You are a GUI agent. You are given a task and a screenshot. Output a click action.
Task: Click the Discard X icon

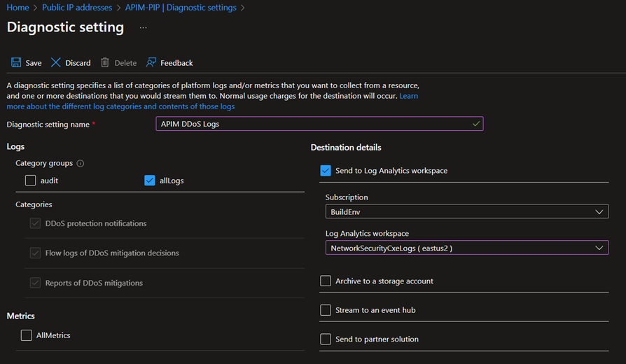[x=55, y=62]
